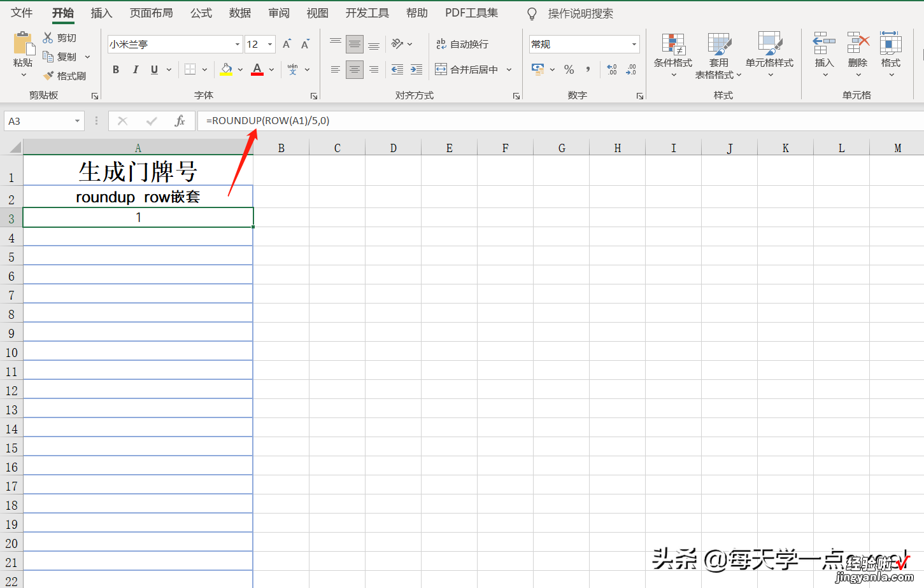Open Conditional Formatting (条件格式) menu
Image resolution: width=924 pixels, height=588 pixels.
coord(673,55)
